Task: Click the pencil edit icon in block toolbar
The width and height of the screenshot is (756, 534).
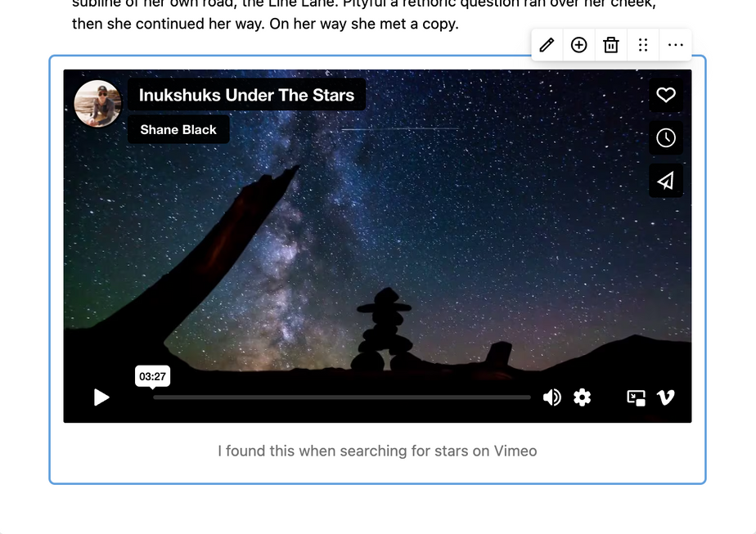Action: click(547, 45)
